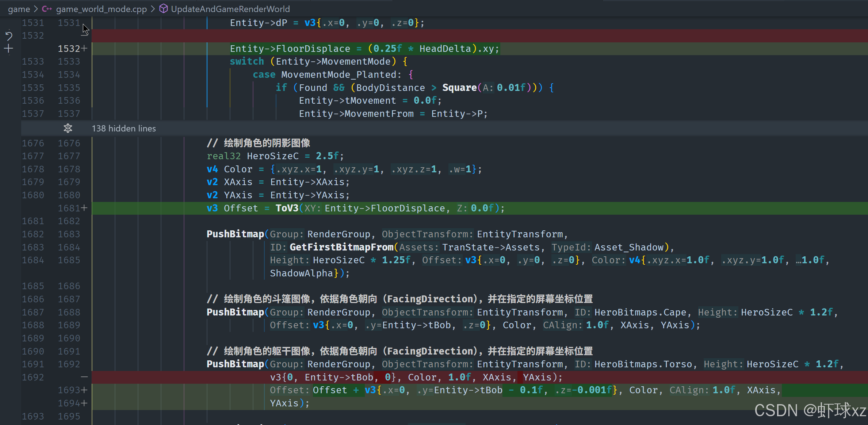Screen dimensions: 868x425
Task: Click original line number 1676 in gutter
Action: pyautogui.click(x=33, y=143)
